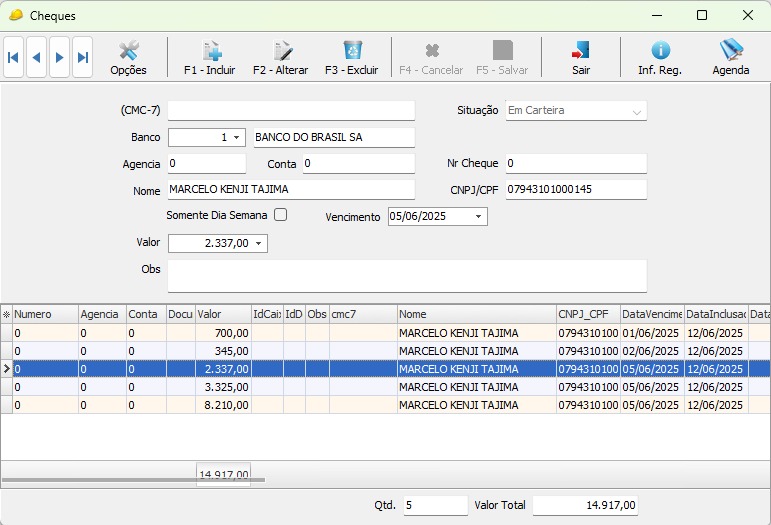771x525 pixels.
Task: Open the Opções tools menu
Action: 128,58
